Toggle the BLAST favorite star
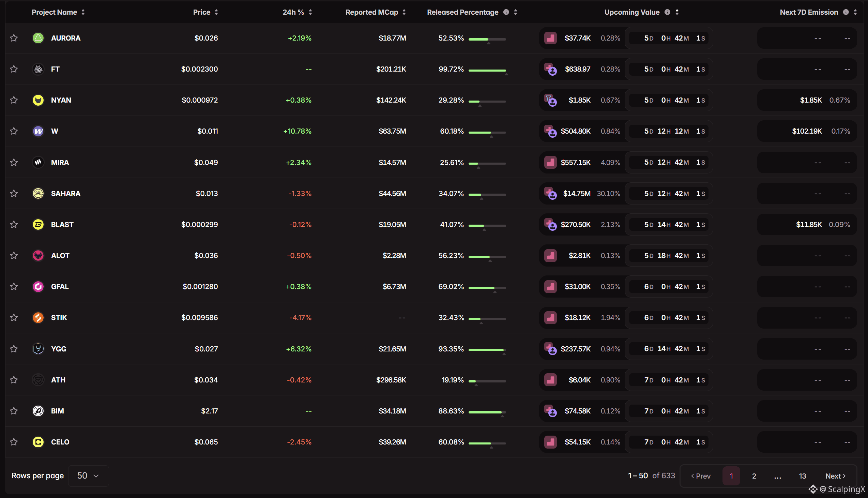The width and height of the screenshot is (868, 498). [x=14, y=224]
